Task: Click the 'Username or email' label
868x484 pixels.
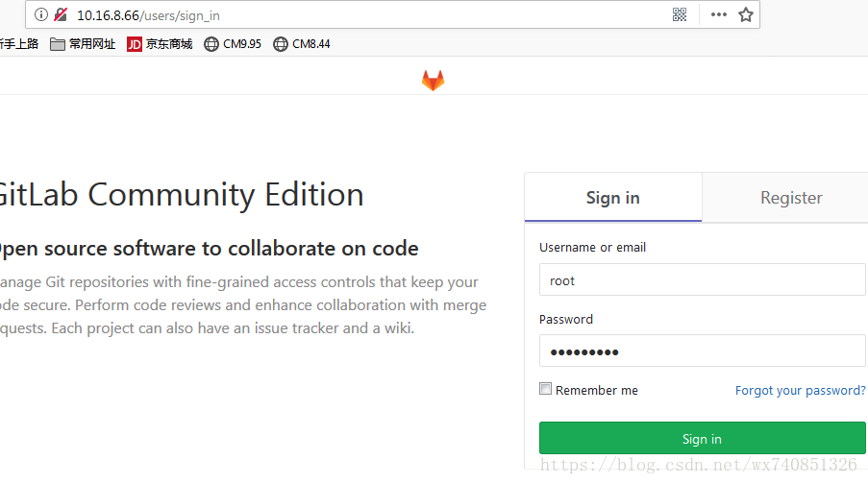Action: 592,247
